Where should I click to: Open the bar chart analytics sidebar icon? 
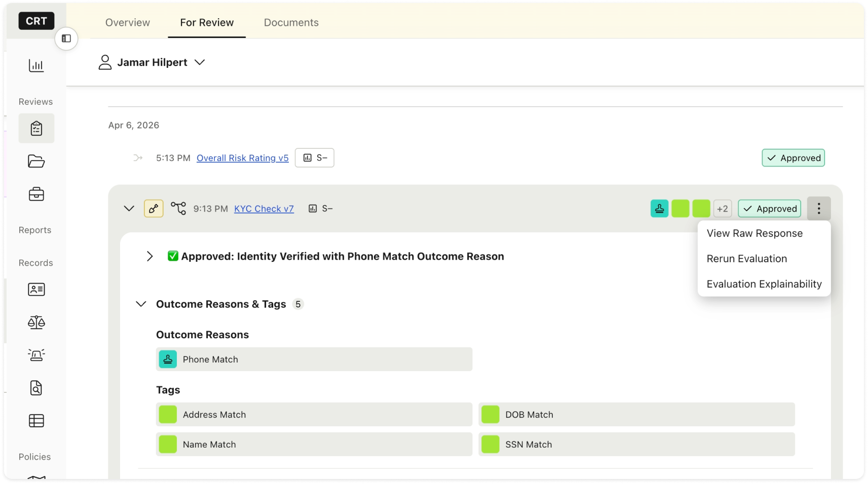[x=36, y=65]
